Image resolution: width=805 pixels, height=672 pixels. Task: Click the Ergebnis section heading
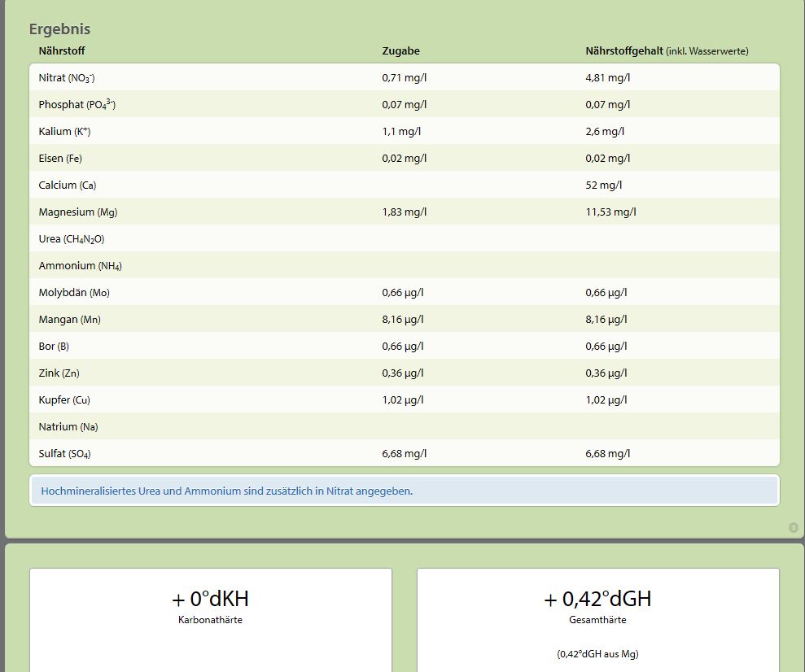pos(59,29)
